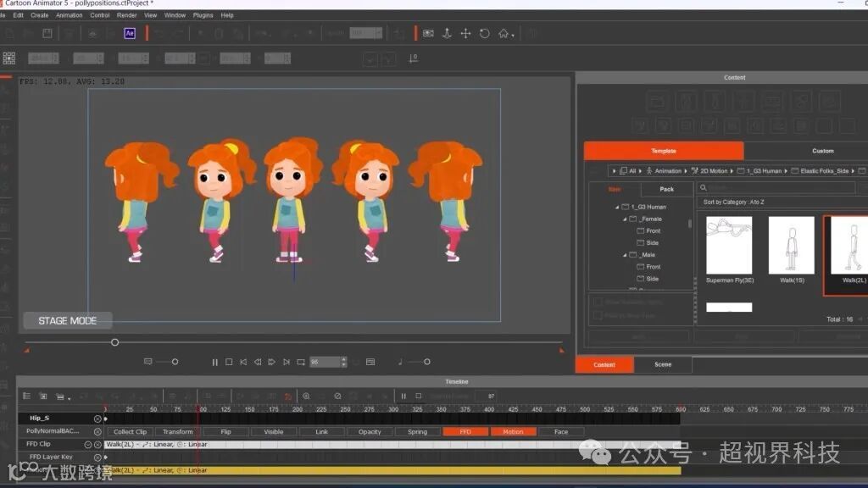Click the playhead scrubber slider handle

point(115,342)
